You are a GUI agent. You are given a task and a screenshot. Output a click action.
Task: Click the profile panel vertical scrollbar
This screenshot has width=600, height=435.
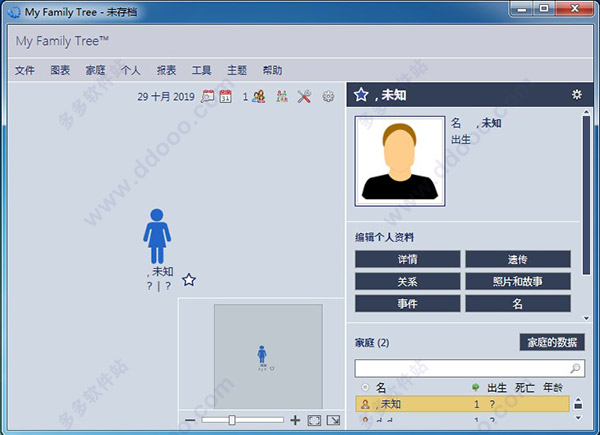coord(586,196)
